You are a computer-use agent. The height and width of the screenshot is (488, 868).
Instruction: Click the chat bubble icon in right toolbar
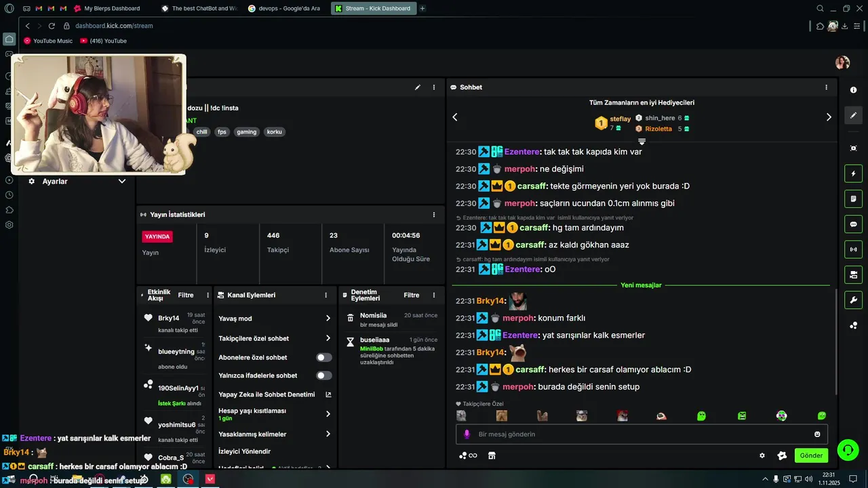coord(853,224)
